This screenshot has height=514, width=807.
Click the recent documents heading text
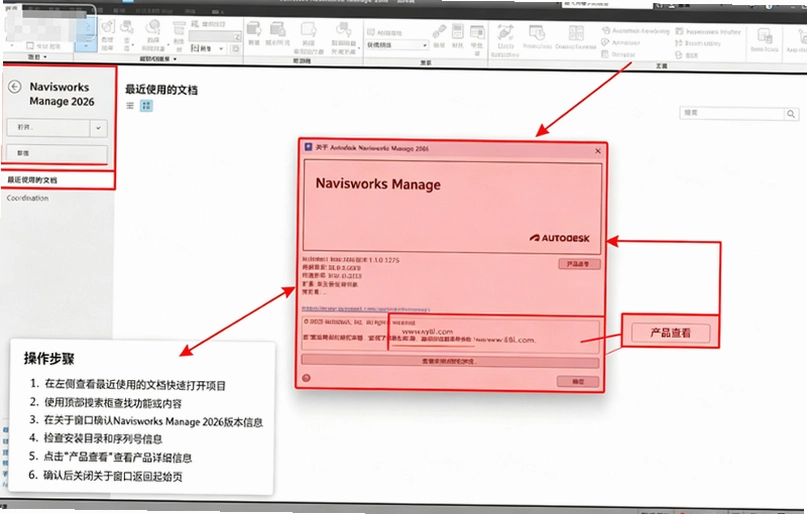click(x=161, y=90)
